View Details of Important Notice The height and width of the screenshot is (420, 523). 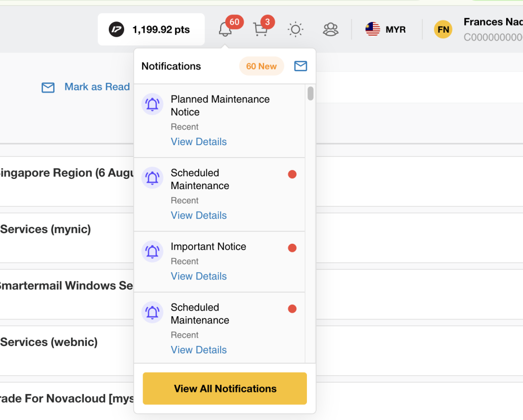[x=199, y=276]
